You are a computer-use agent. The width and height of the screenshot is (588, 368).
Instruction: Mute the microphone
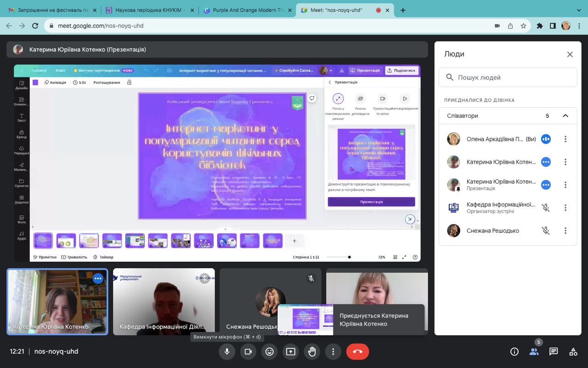point(227,351)
